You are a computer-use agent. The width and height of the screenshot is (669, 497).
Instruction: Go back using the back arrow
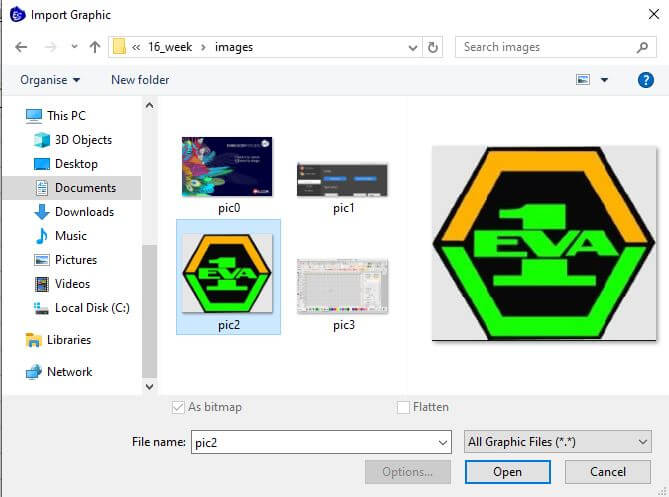point(21,47)
